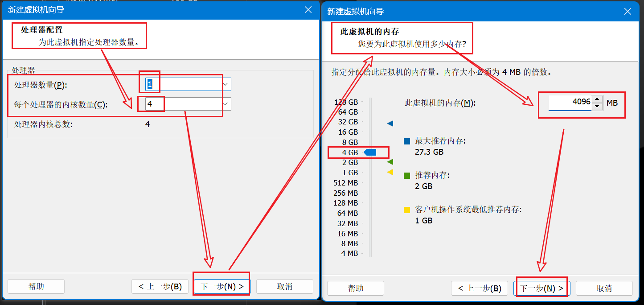644x305 pixels.
Task: Click the yellow 客户机操作系统最低推荐内存 legend square
Action: click(x=406, y=210)
